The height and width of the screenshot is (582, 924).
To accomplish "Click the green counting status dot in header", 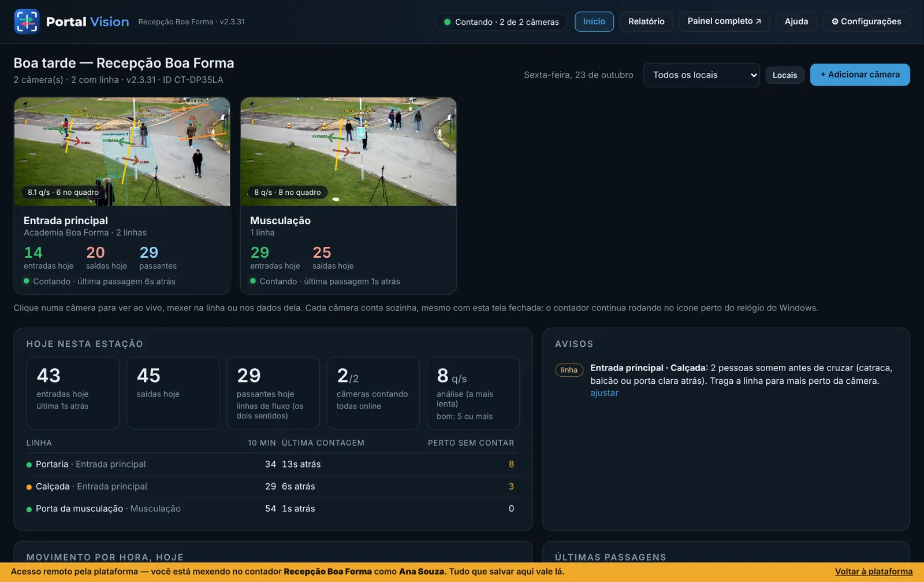I will pos(447,22).
